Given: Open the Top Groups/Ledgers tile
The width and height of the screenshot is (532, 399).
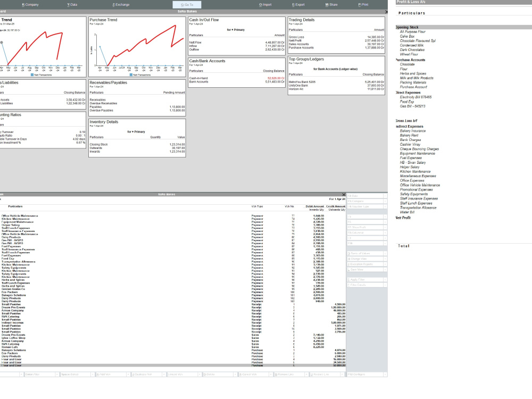Looking at the screenshot, I should point(336,76).
